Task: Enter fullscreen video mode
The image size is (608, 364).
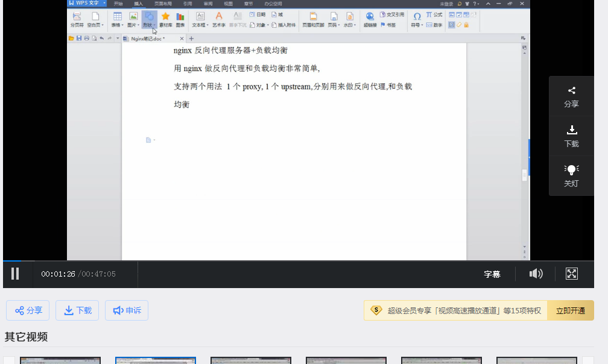Action: pos(571,274)
